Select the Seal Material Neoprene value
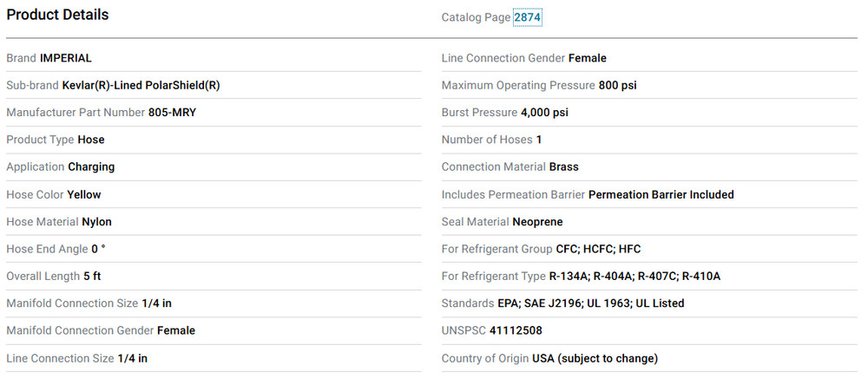868x378 pixels. [537, 222]
